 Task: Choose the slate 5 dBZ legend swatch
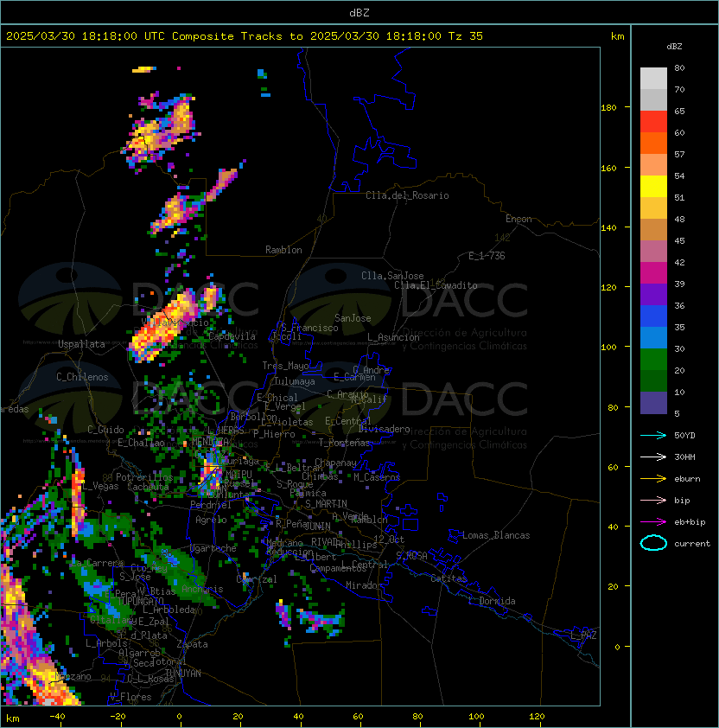(x=653, y=403)
